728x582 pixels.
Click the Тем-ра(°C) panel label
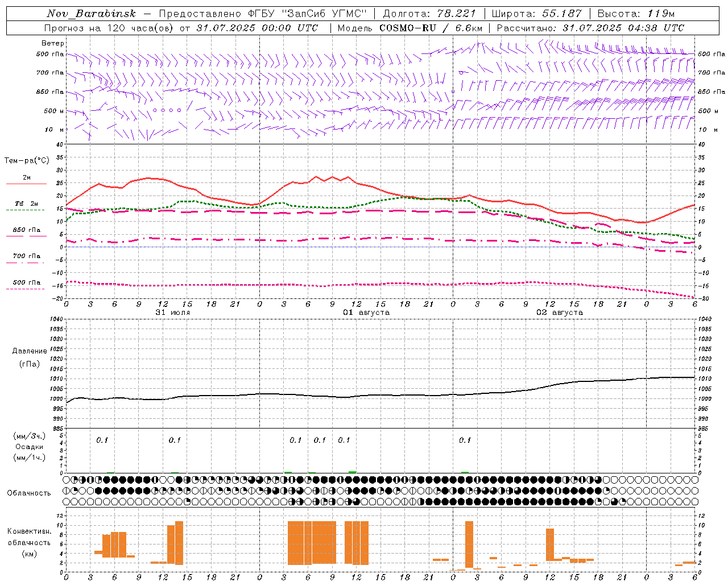pyautogui.click(x=27, y=161)
